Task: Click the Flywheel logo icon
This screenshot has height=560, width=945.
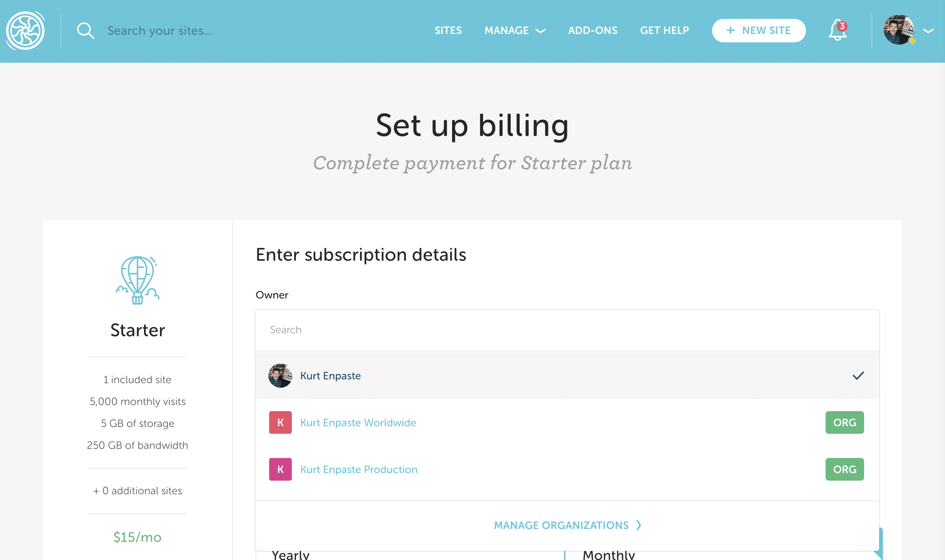Action: tap(25, 31)
